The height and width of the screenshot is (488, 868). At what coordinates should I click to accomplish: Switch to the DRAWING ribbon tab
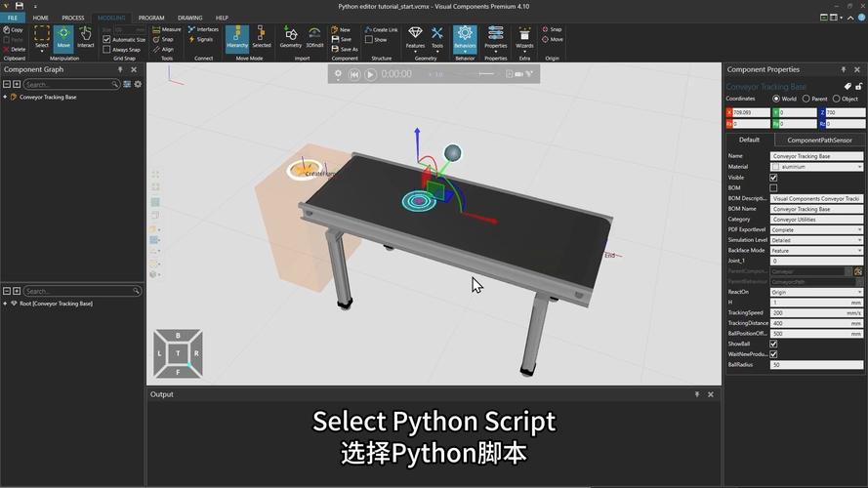coord(189,18)
